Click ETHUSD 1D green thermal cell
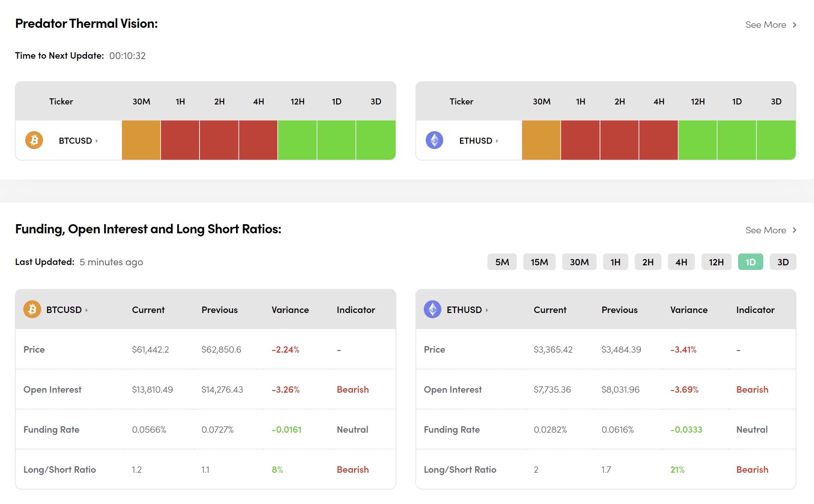 tap(737, 140)
